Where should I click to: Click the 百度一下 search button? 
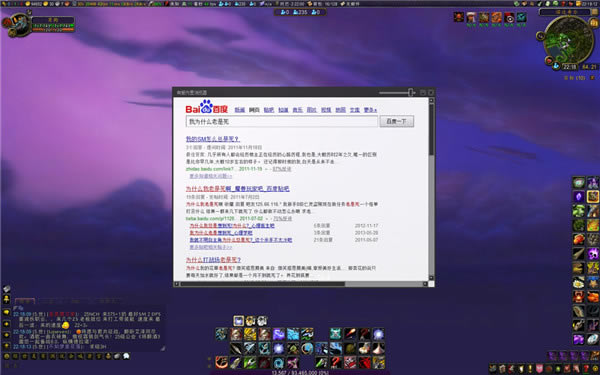point(397,121)
